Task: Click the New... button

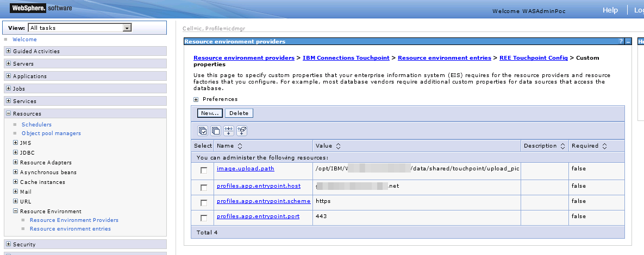Action: (210, 113)
